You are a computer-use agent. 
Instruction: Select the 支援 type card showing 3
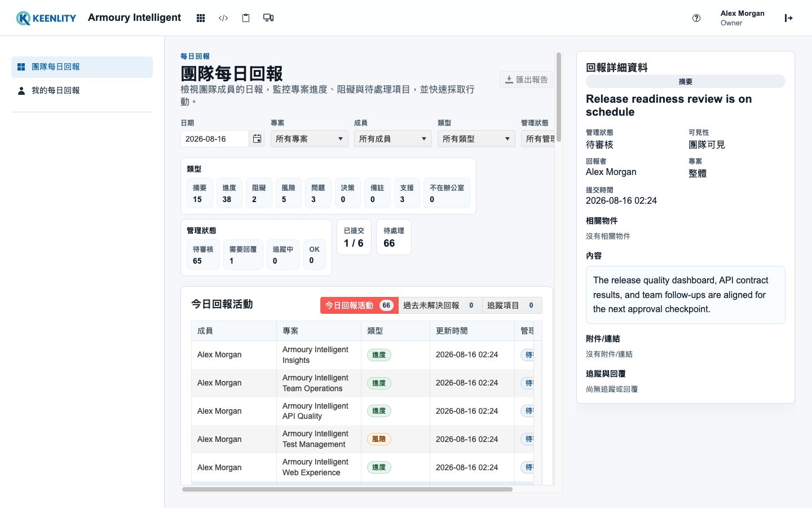click(x=407, y=193)
